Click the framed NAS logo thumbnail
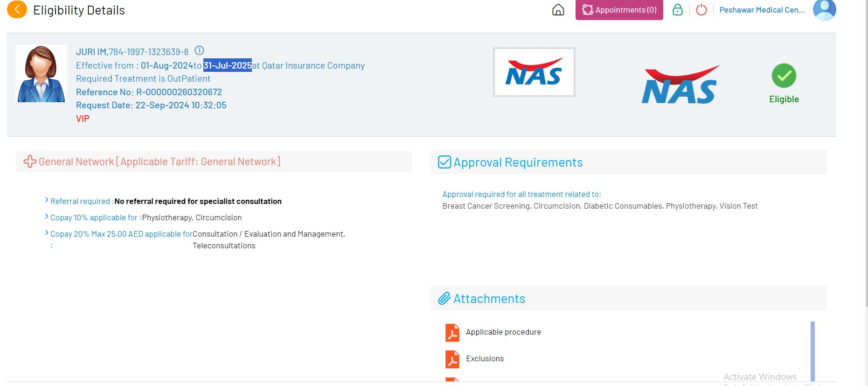868x386 pixels. [x=534, y=72]
